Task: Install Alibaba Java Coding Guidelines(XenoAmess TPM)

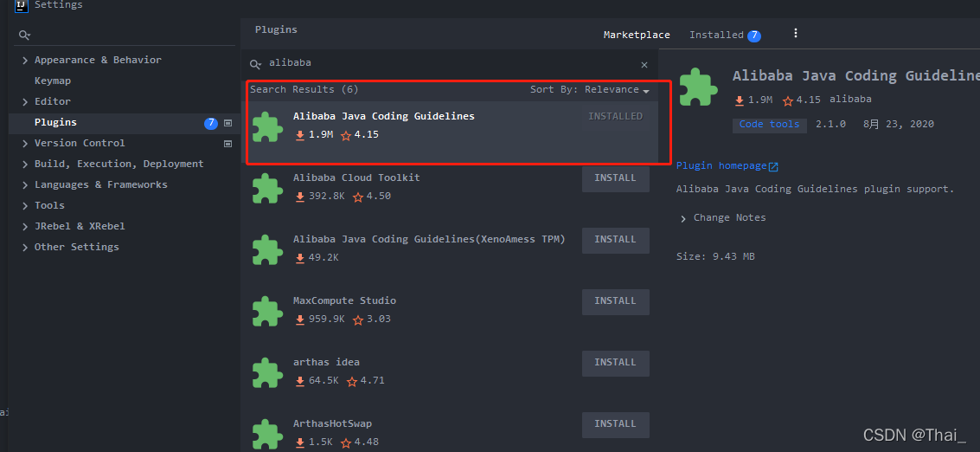Action: [x=616, y=240]
